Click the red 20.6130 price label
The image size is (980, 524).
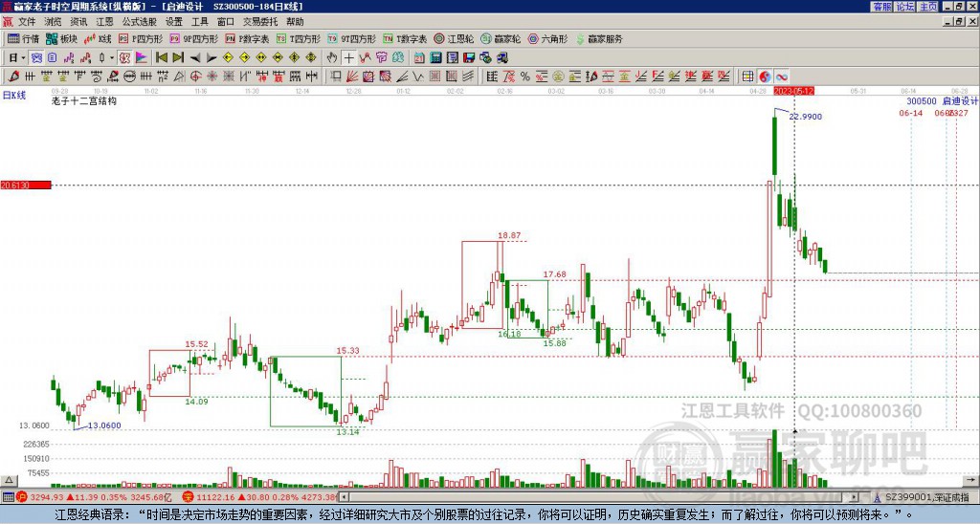coord(26,186)
